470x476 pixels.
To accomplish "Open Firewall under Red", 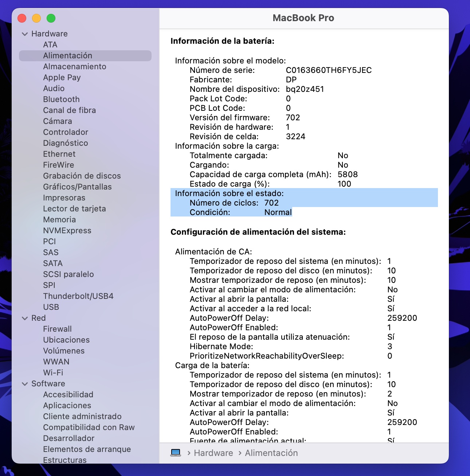I will [x=57, y=329].
